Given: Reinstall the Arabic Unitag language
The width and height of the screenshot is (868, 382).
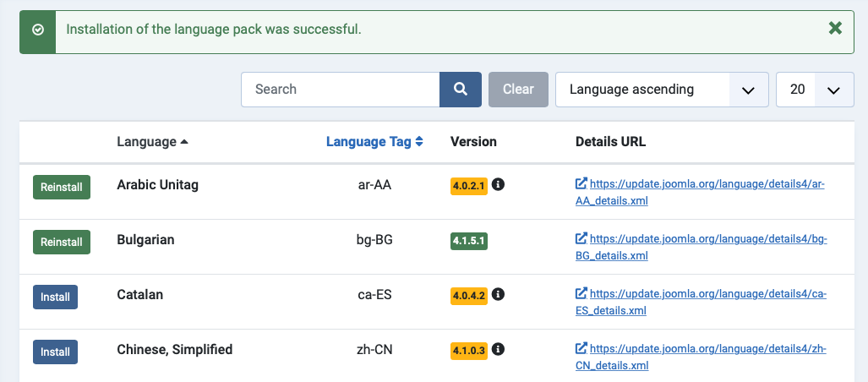Looking at the screenshot, I should 62,187.
